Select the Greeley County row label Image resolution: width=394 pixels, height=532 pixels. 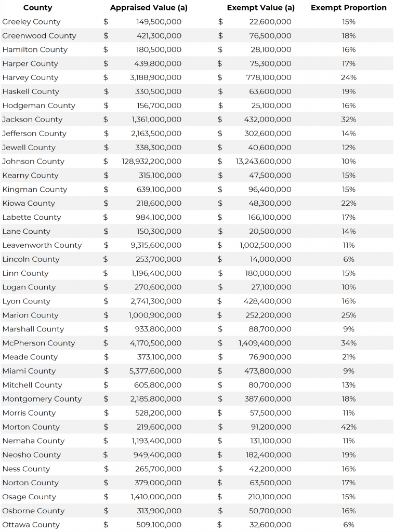(31, 22)
